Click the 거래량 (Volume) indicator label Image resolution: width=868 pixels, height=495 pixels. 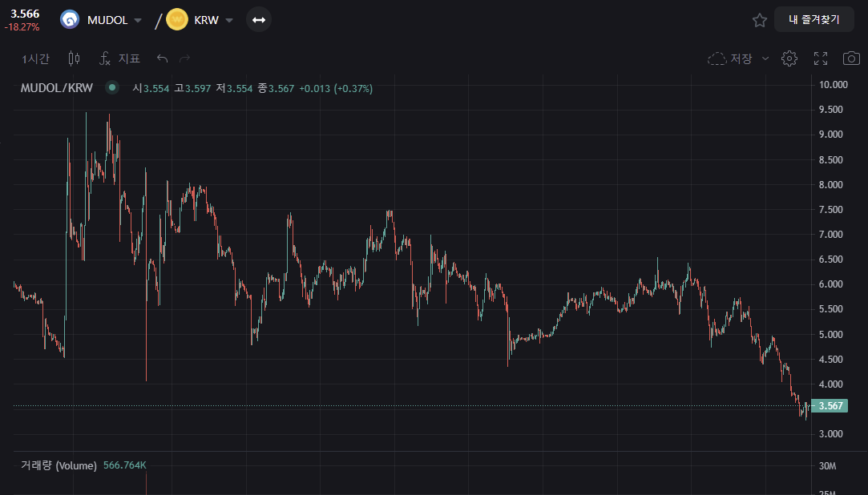point(59,465)
